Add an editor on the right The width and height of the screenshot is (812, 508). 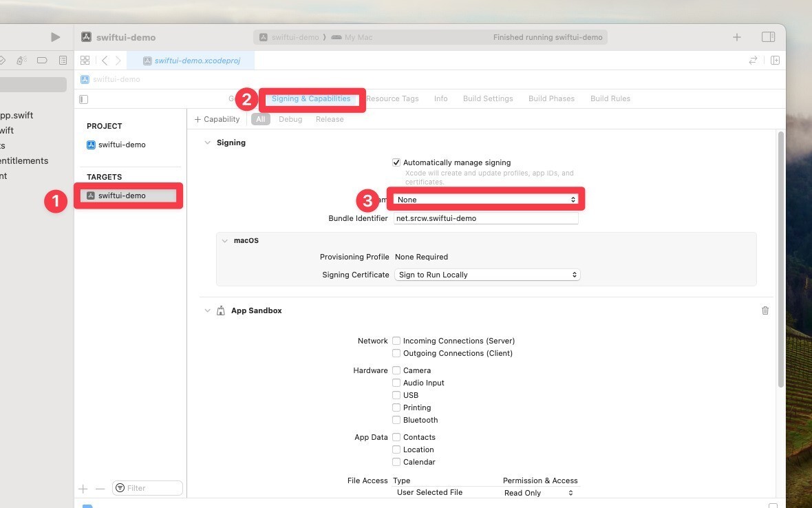click(x=776, y=61)
